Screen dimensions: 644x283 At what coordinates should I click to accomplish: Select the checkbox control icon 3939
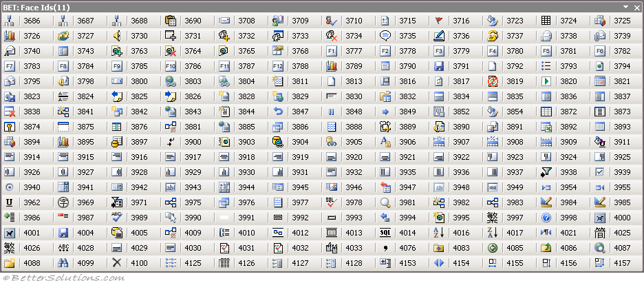tap(600, 172)
